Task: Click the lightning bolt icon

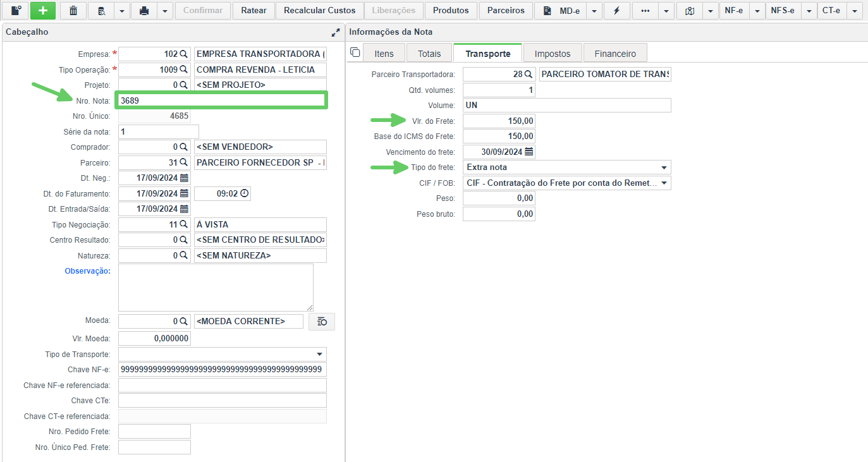Action: (616, 11)
